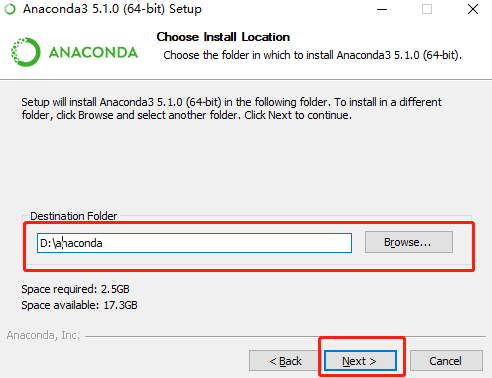This screenshot has height=378, width=492.
Task: Click the 'Destination Folder' group label
Action: (x=74, y=216)
